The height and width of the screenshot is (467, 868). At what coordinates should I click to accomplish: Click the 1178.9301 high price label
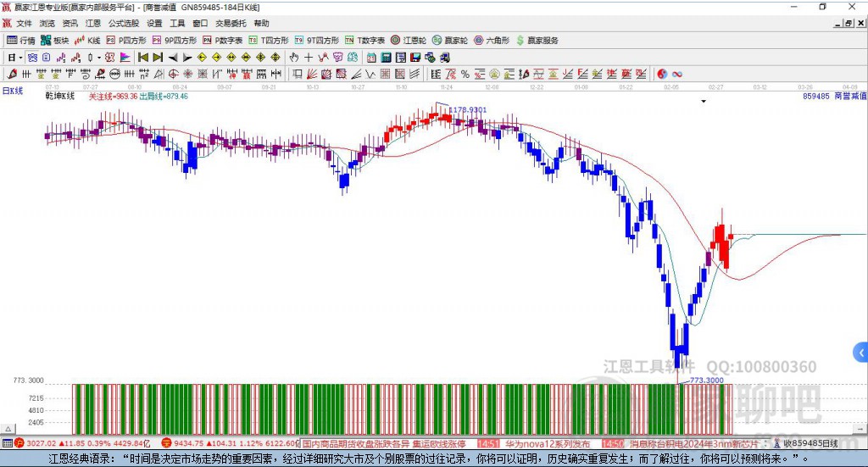tap(468, 109)
